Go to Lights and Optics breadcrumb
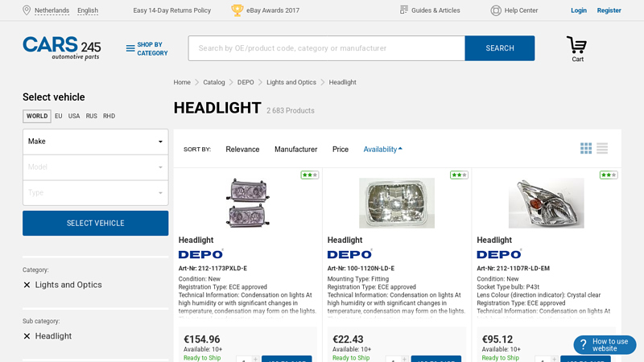Screen dimensions: 644x362 [x=291, y=82]
